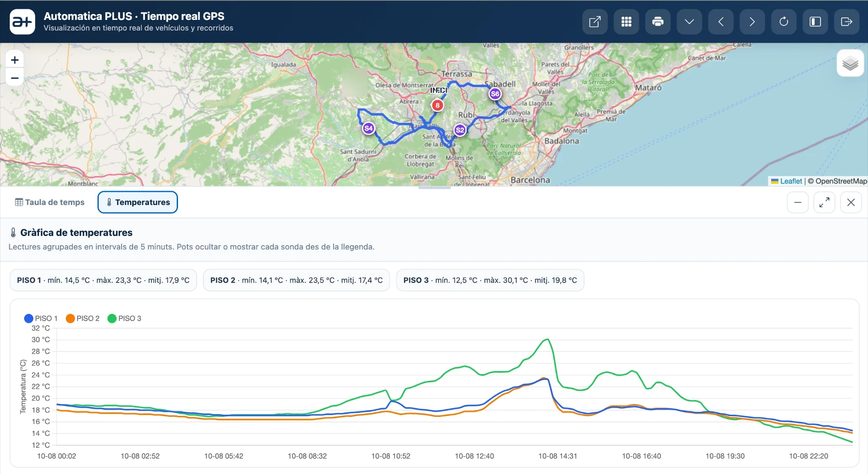Go to next with right arrow
Image resolution: width=868 pixels, height=474 pixels.
pyautogui.click(x=752, y=22)
